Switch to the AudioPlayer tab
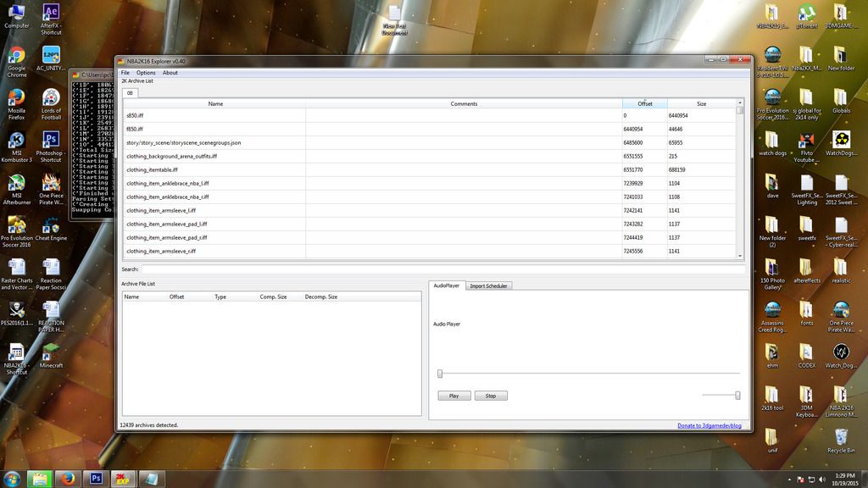Screen dimensions: 868x488 446,286
